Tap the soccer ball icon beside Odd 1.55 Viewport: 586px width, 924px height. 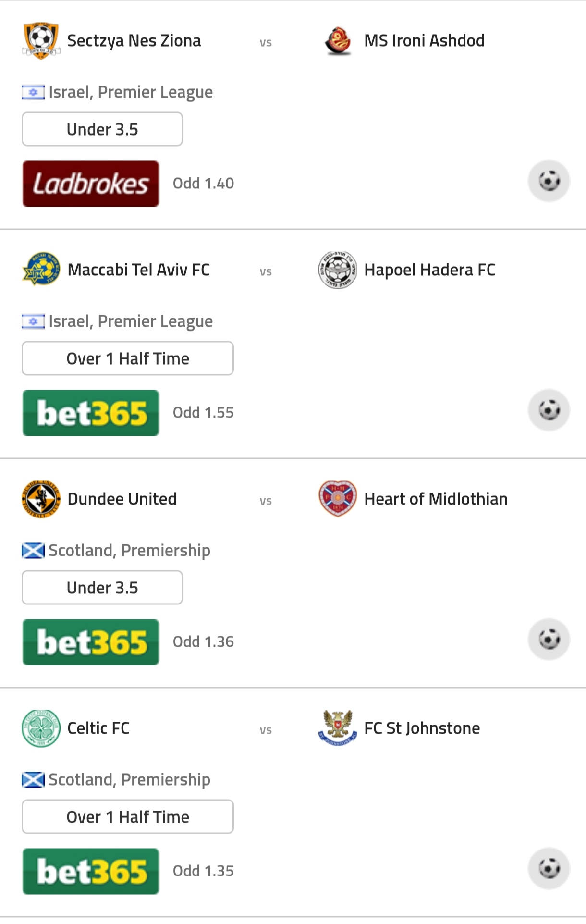tap(549, 410)
